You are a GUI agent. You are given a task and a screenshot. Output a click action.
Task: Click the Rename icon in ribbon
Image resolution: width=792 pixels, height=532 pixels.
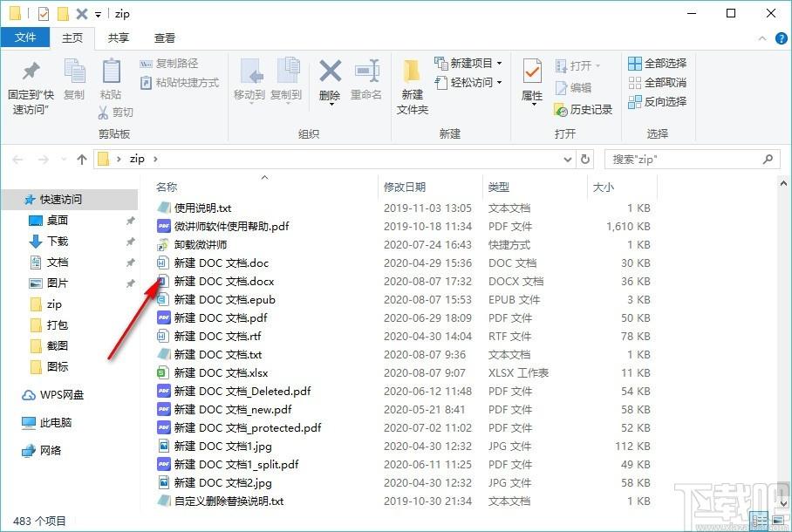click(x=366, y=81)
